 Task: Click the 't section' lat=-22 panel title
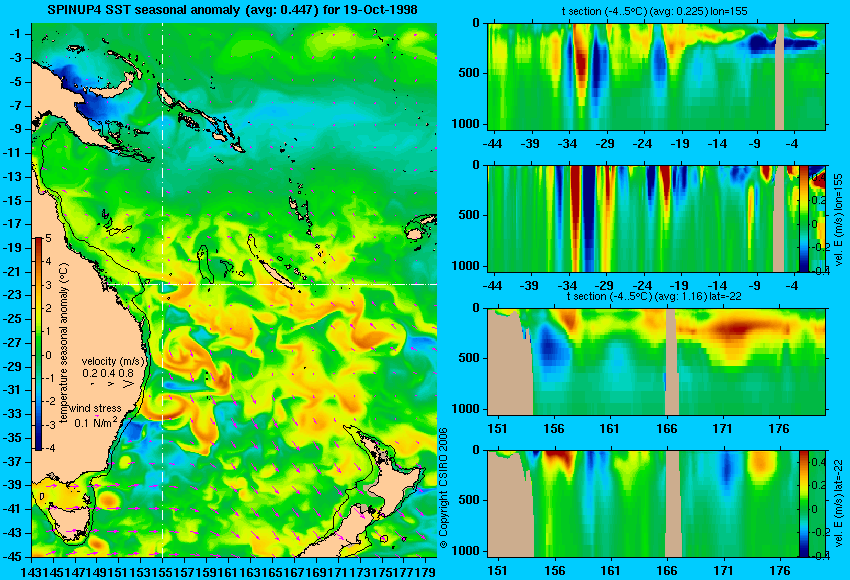coord(654,296)
